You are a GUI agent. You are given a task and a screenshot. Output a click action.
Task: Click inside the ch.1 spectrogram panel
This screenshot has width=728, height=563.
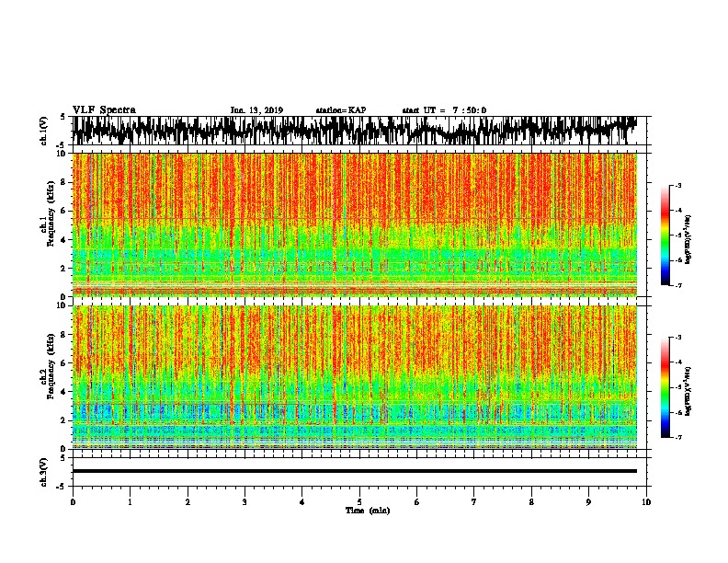coord(354,224)
